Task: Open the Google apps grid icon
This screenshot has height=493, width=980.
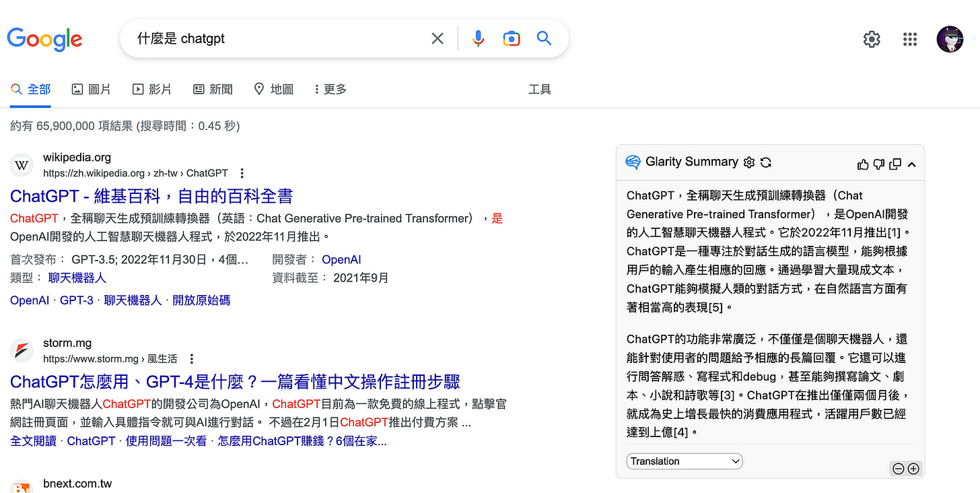Action: 910,40
